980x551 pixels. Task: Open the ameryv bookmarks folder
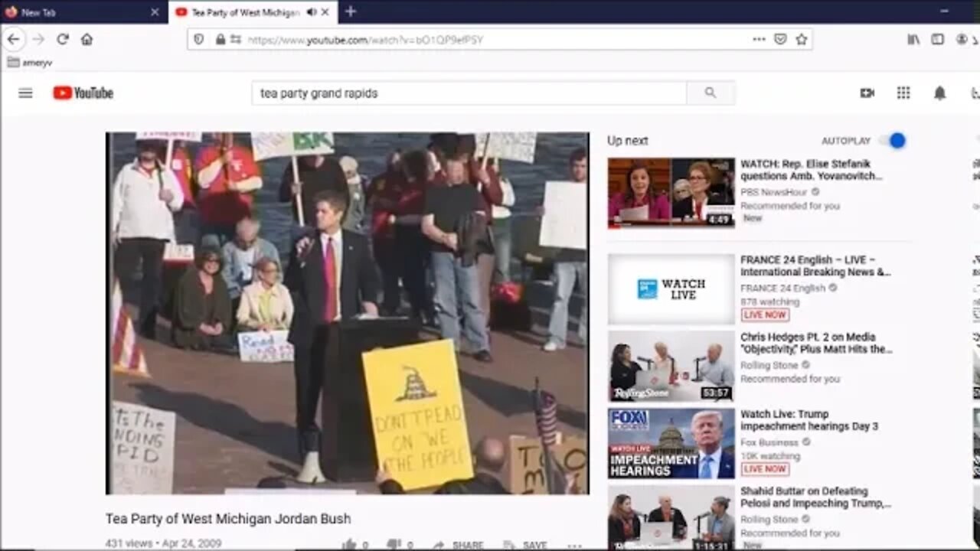point(30,63)
